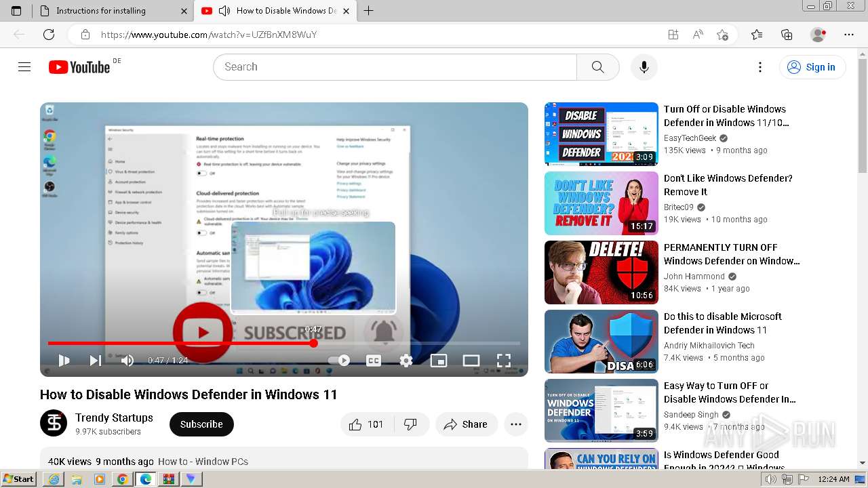This screenshot has height=488, width=868.
Task: Open Windows Start menu
Action: (19, 479)
